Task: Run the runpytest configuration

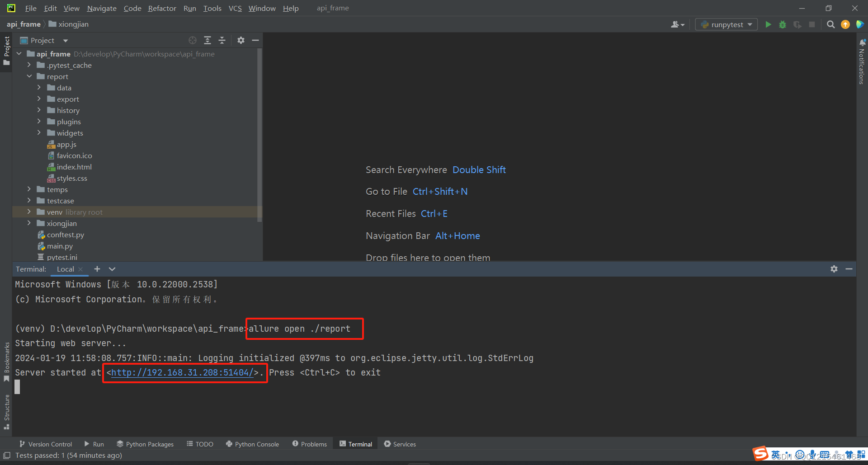Action: (768, 24)
